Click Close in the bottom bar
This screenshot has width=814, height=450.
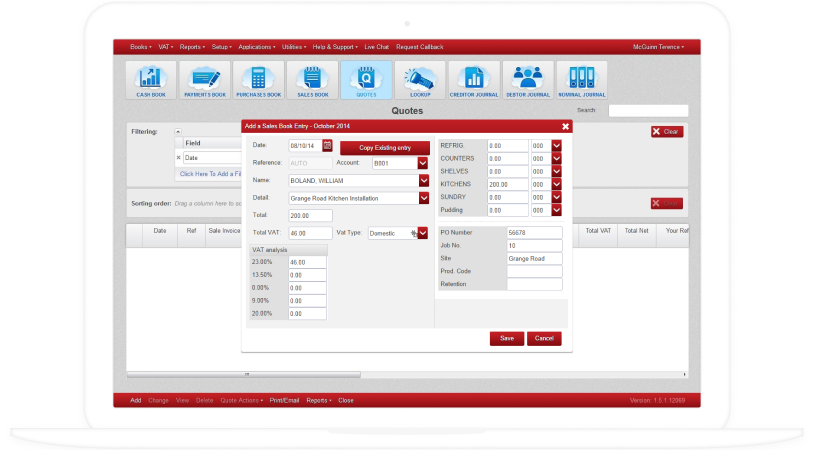tap(346, 401)
